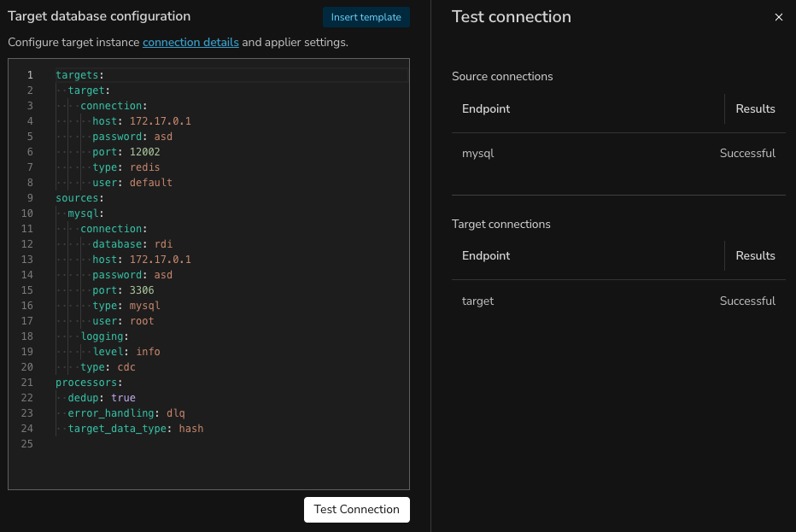Click the user: default line in editor
This screenshot has height=532, width=796.
[132, 183]
